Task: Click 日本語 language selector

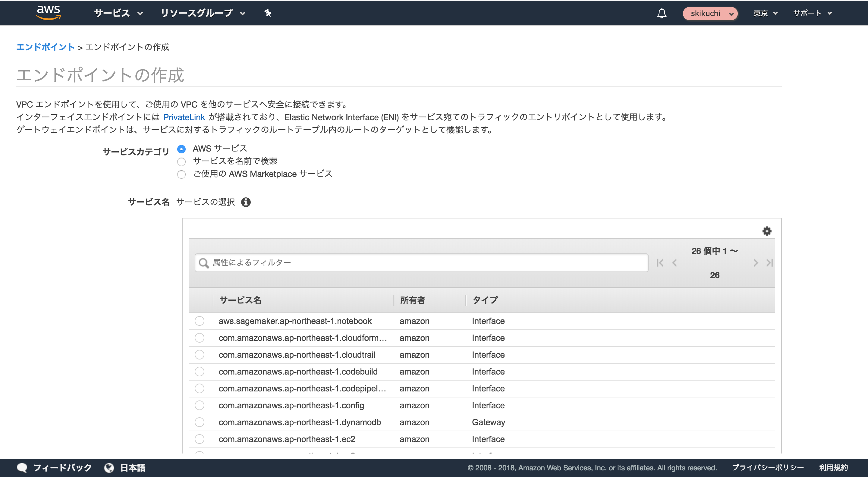Action: point(133,468)
